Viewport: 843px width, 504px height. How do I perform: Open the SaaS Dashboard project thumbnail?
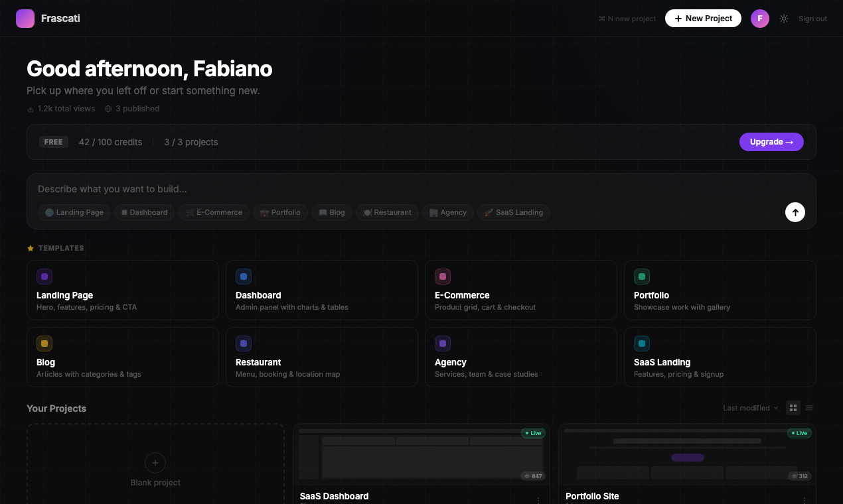[x=421, y=454]
